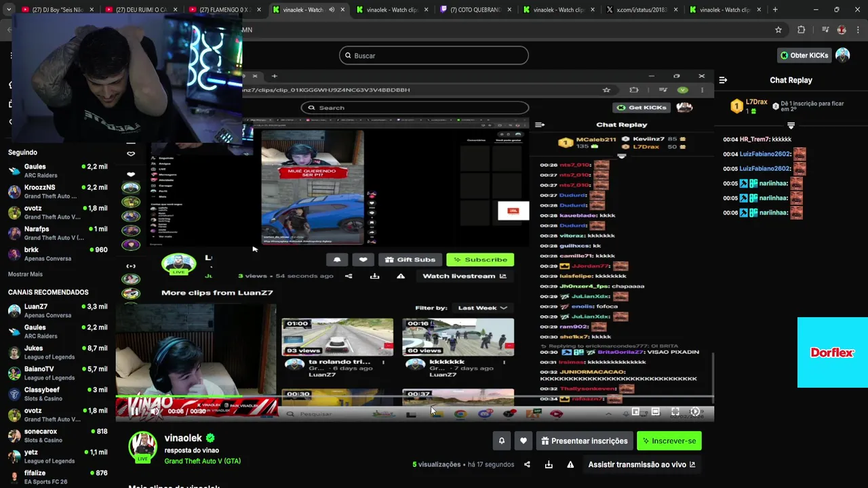Share the clip using the share icon

[x=527, y=464]
